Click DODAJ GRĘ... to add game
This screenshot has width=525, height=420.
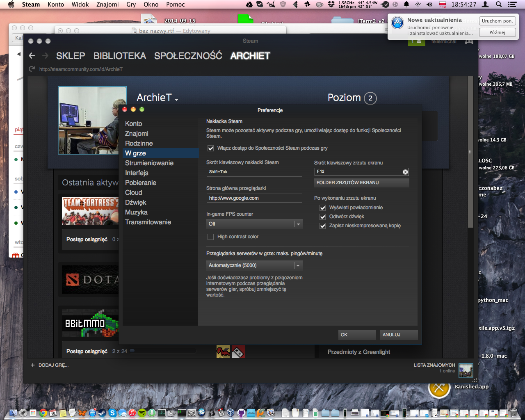tap(50, 365)
